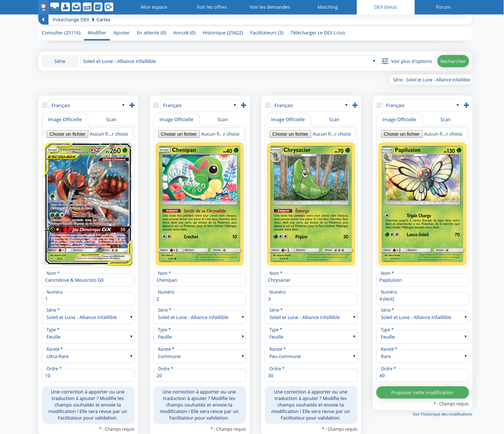The height and width of the screenshot is (434, 504).
Task: Open Rareté dropdown showing Commune
Action: 200,356
